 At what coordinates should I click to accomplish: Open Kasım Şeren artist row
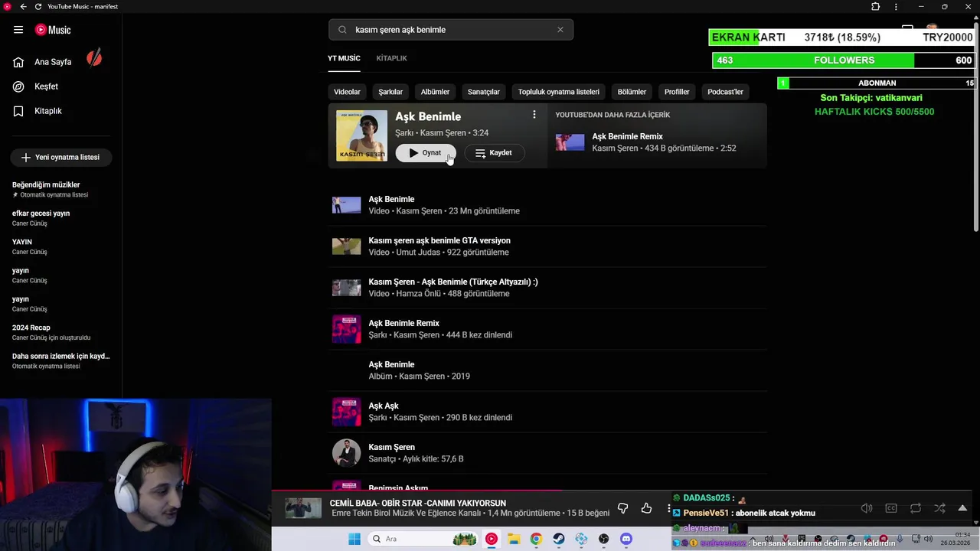pos(547,453)
